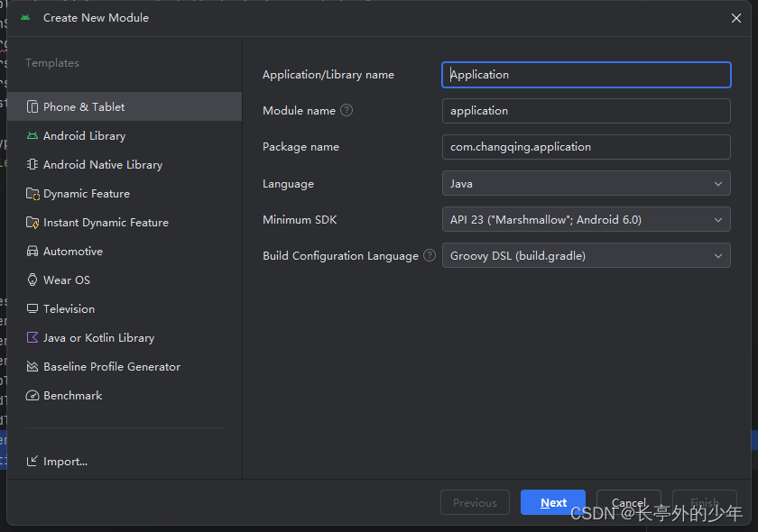The image size is (758, 532).
Task: Pick the Automotive template
Action: [x=125, y=252]
